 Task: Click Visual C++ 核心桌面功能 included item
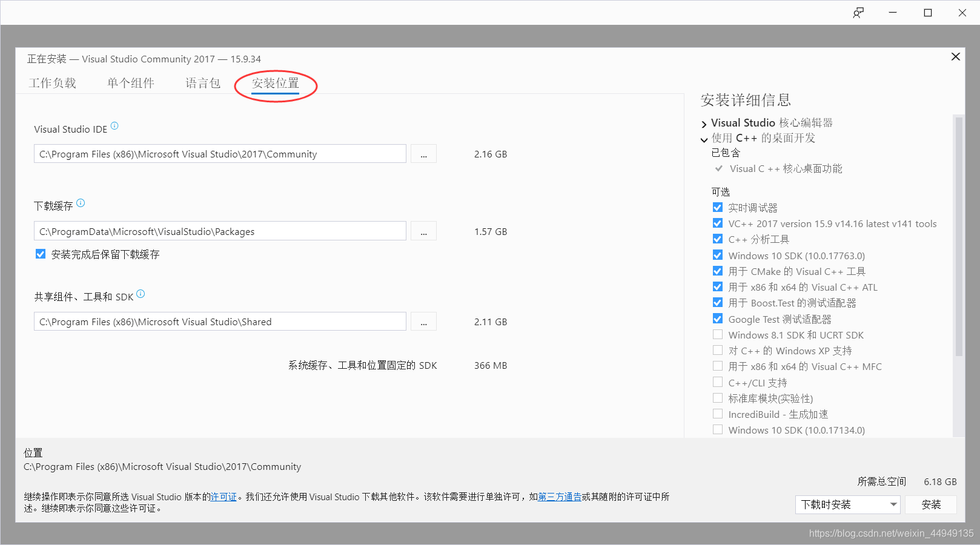[786, 168]
